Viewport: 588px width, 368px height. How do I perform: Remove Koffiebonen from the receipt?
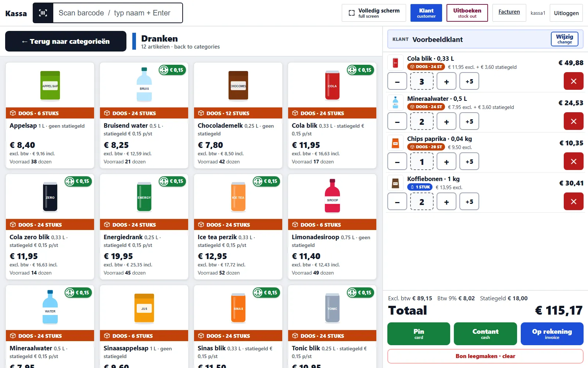pyautogui.click(x=573, y=202)
